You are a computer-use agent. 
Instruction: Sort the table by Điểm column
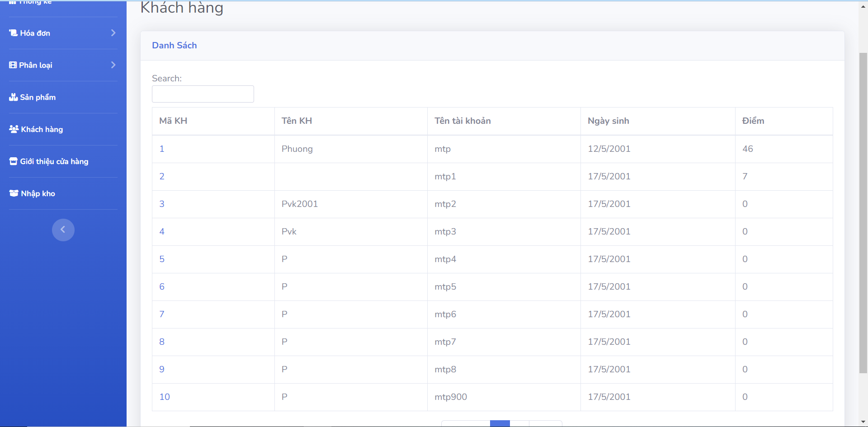click(x=753, y=121)
